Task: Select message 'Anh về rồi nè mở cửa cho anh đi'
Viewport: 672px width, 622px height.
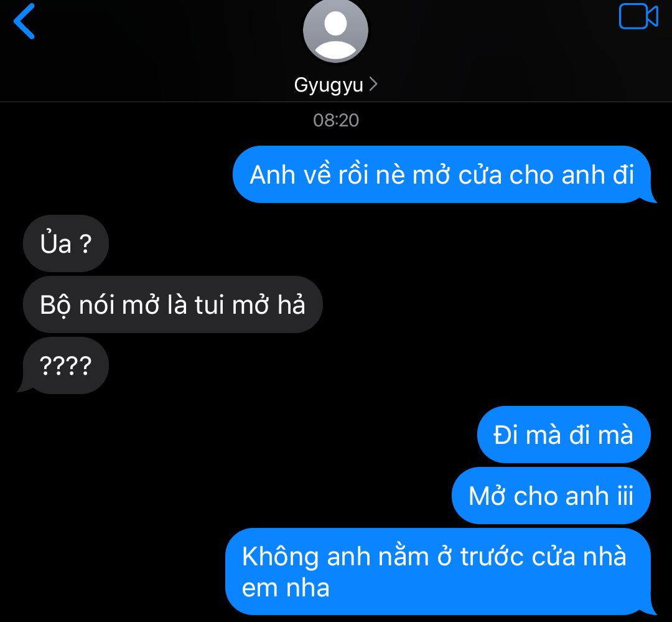Action: 442,174
